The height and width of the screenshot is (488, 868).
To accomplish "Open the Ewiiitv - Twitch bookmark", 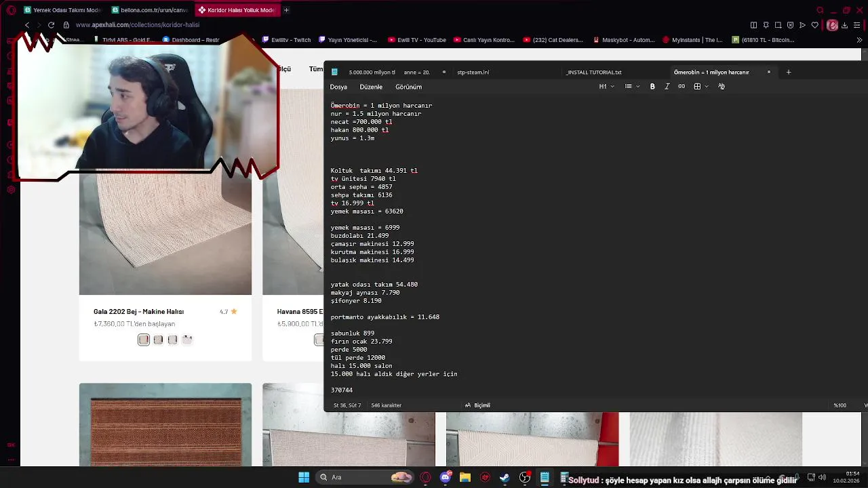I will [286, 40].
